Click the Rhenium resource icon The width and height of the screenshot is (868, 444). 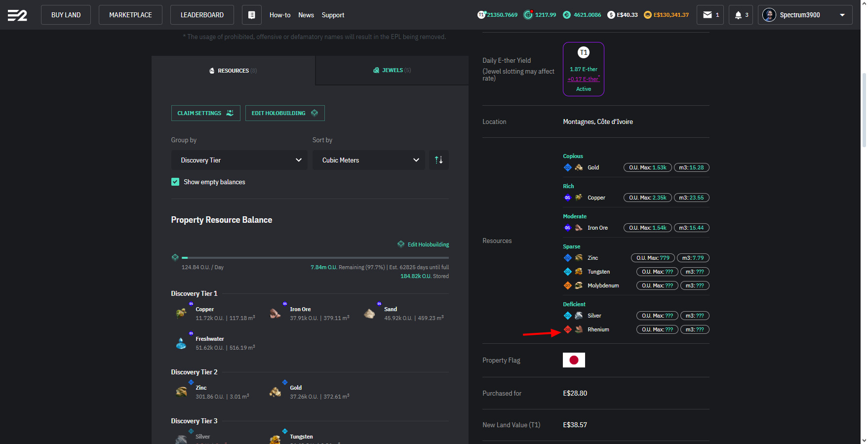tap(579, 329)
